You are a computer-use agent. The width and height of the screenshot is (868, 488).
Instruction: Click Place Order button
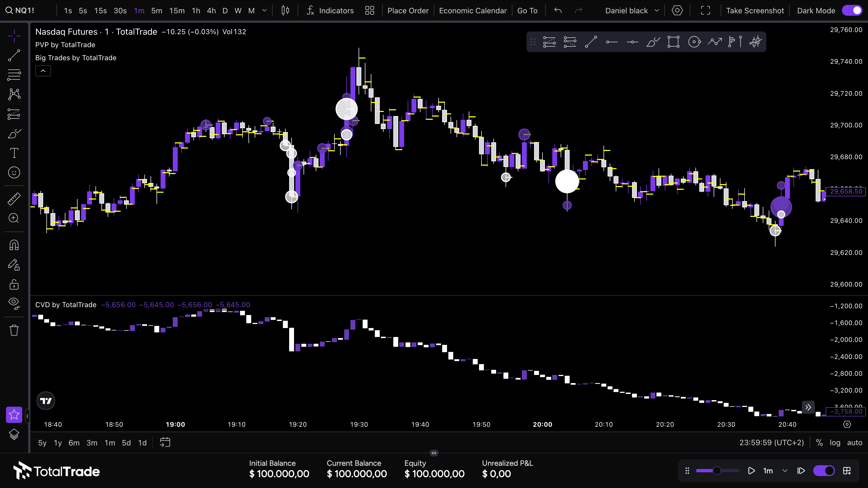408,11
